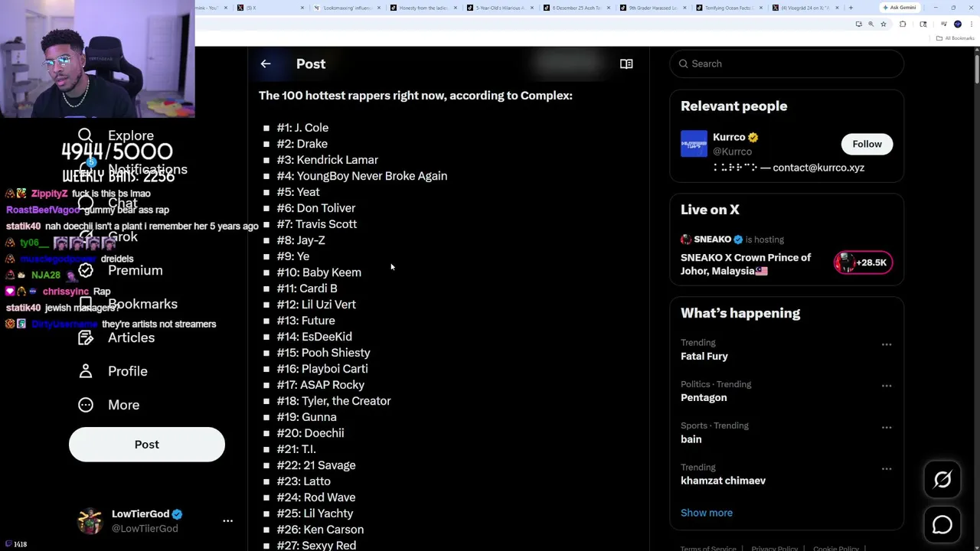
Task: Click the back arrow beside Post heading
Action: [x=266, y=64]
